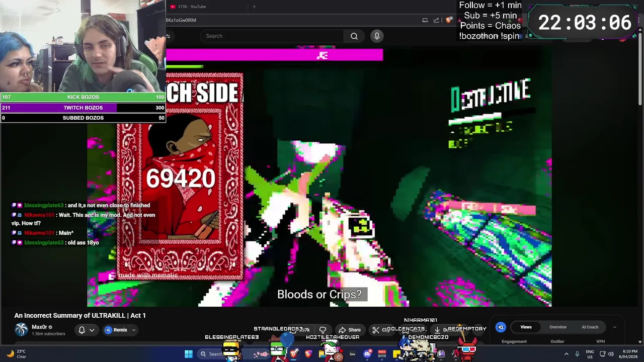The width and height of the screenshot is (644, 362).
Task: Open Discord from the taskbar
Action: 367,354
